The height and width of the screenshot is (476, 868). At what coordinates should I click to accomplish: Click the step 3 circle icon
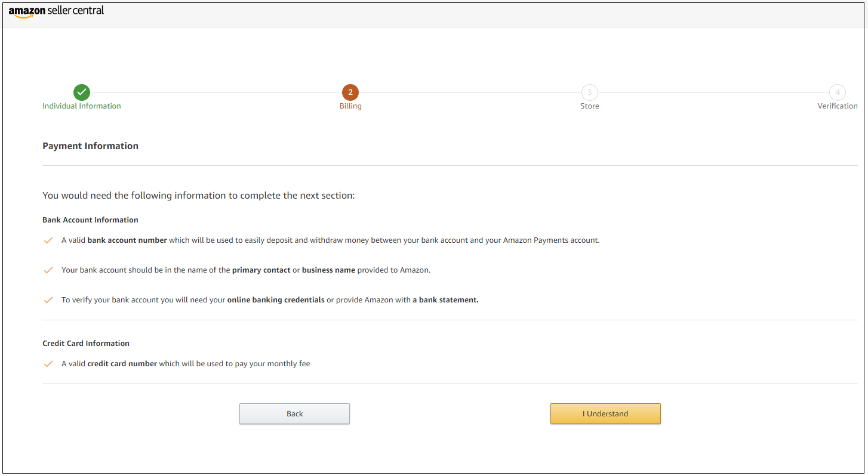pyautogui.click(x=590, y=92)
